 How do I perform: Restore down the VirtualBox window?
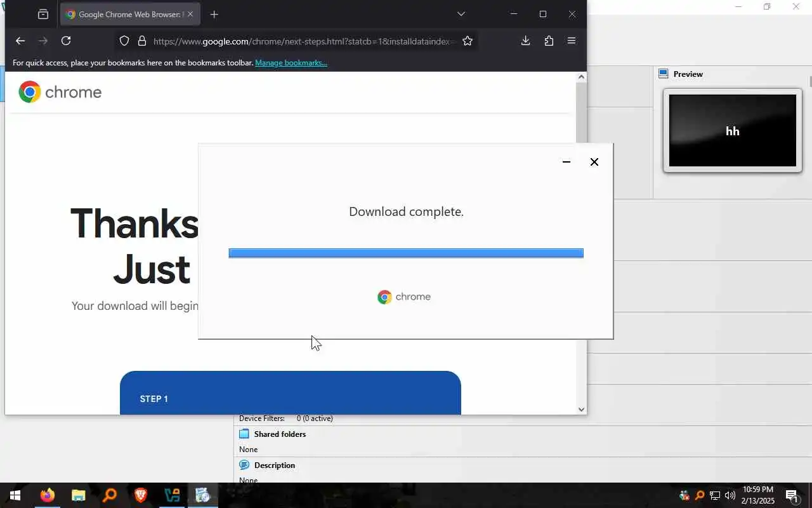767,7
